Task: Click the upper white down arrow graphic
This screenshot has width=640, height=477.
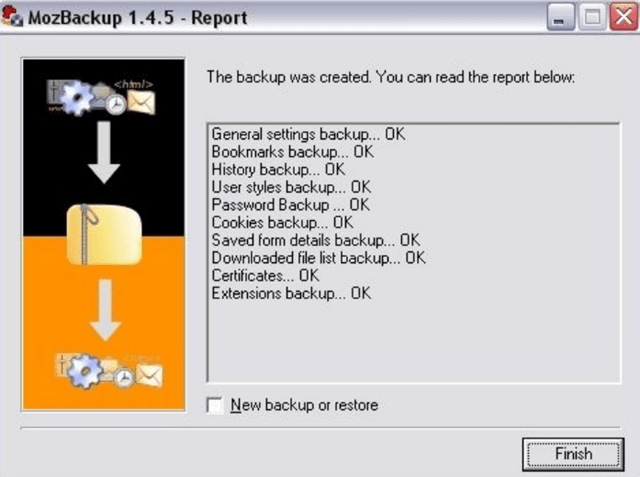Action: click(x=104, y=152)
